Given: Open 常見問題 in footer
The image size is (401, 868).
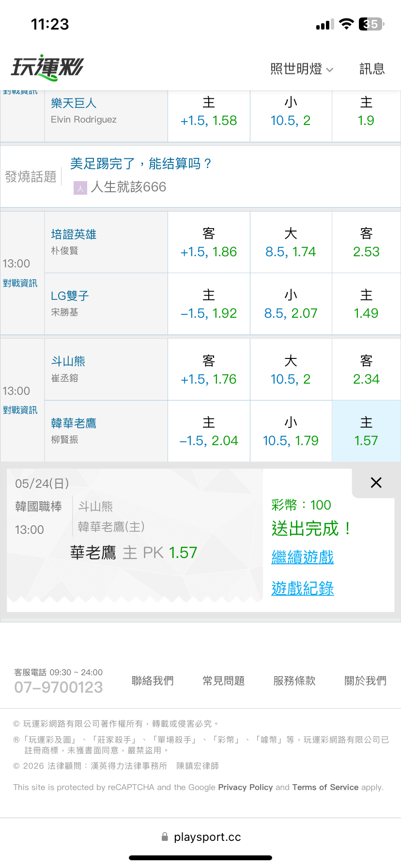Looking at the screenshot, I should pyautogui.click(x=223, y=681).
